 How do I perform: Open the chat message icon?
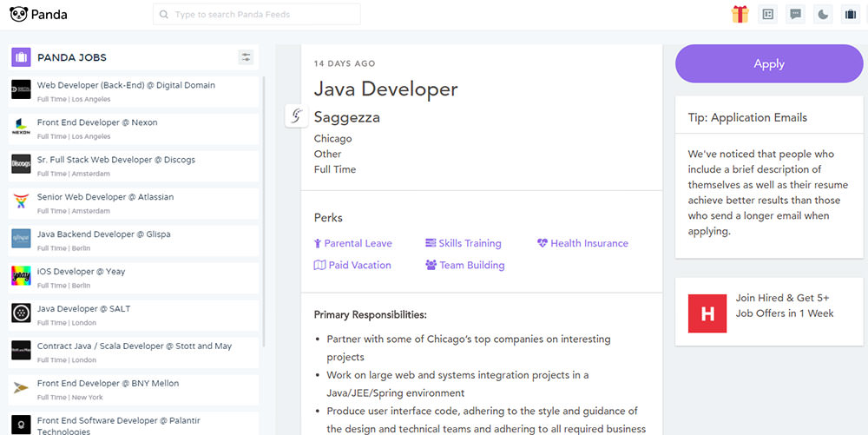795,15
